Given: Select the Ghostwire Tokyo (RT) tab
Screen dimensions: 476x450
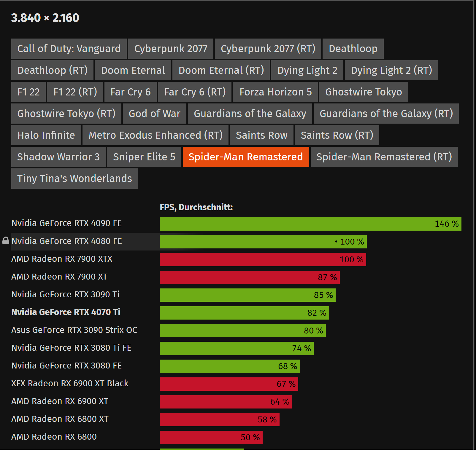Looking at the screenshot, I should coord(66,114).
